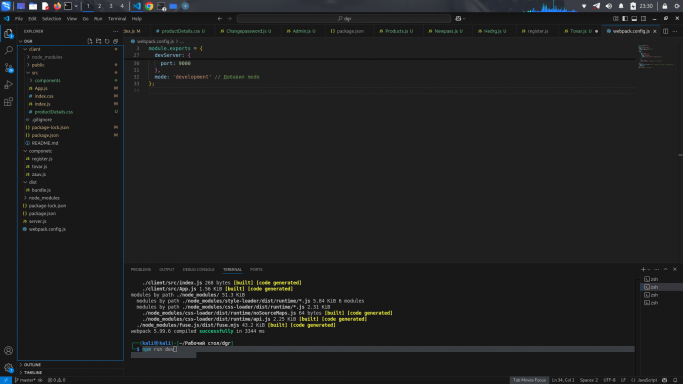Click the new terminal plus icon
This screenshot has height=384, width=683.
point(643,269)
